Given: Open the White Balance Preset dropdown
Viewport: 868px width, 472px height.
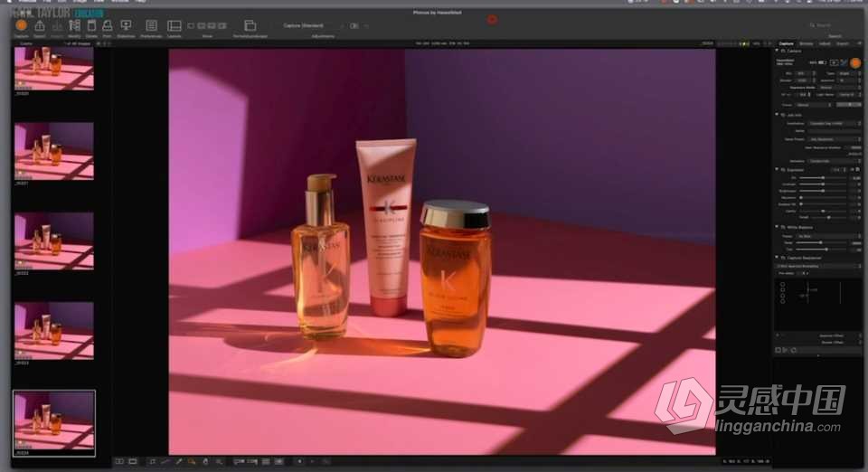Looking at the screenshot, I should [829, 236].
